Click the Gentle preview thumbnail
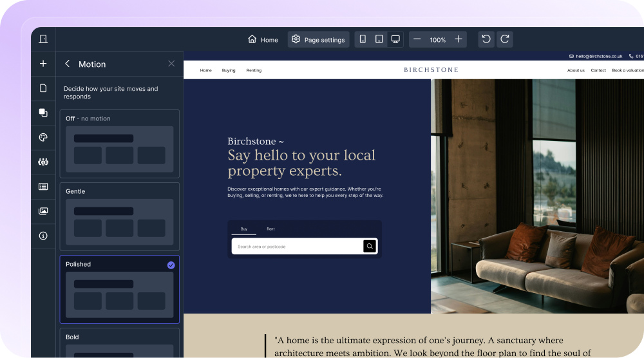This screenshot has height=358, width=644. (120, 222)
